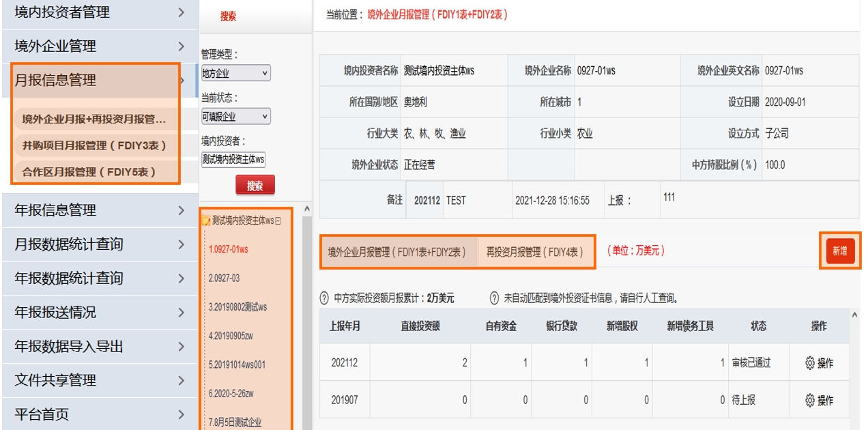Open 合作区月报管理 (FDIY5表) submenu item
The image size is (868, 430).
coord(89,172)
